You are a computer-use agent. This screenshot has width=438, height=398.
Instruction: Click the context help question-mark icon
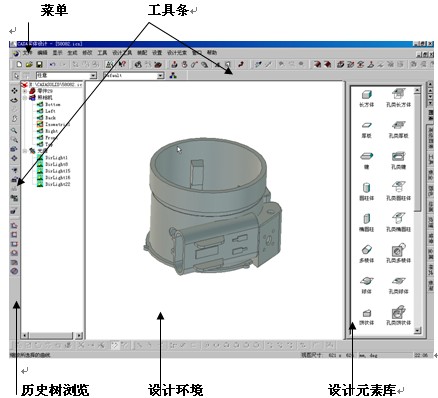click(x=122, y=64)
